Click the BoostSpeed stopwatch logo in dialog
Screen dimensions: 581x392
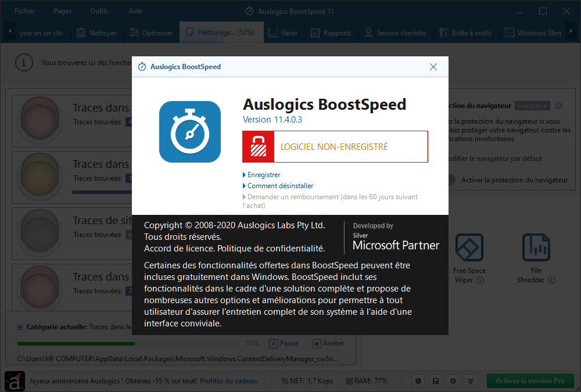190,131
